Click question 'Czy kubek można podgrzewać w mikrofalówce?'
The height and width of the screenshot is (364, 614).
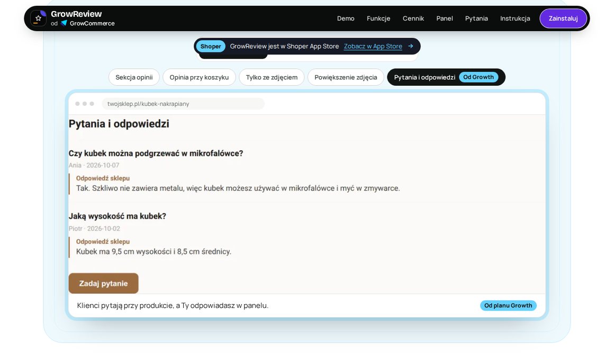pyautogui.click(x=156, y=153)
